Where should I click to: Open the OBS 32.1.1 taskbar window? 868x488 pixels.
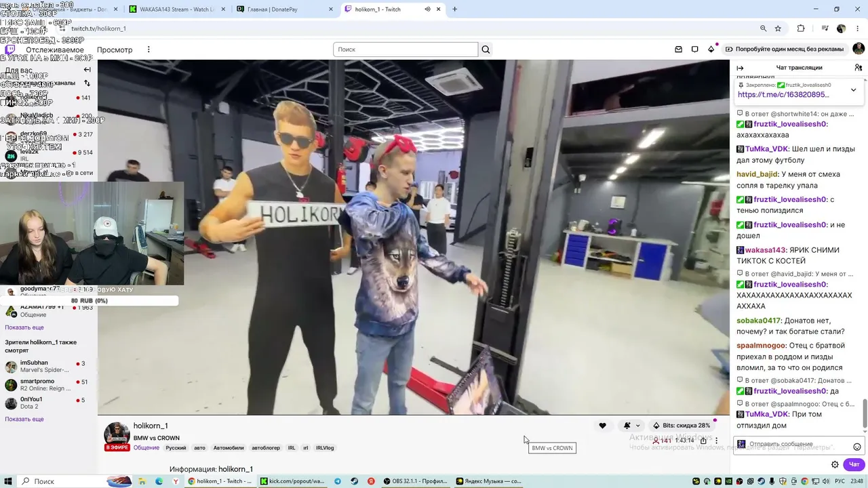(x=415, y=481)
